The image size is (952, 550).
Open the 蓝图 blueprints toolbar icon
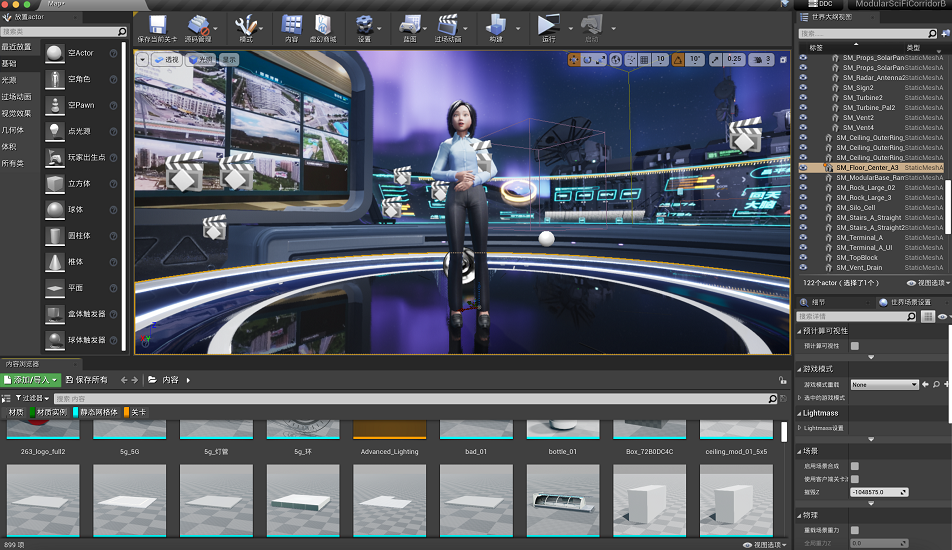(409, 25)
